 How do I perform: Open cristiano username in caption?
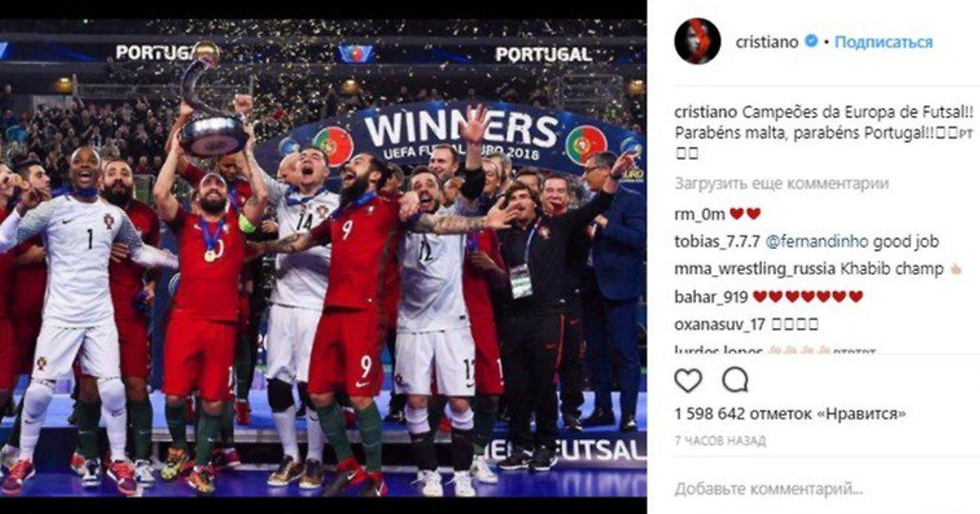(706, 111)
